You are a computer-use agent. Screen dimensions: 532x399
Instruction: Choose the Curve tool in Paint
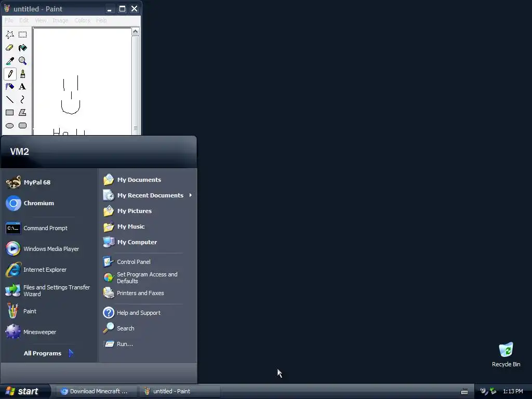tap(23, 99)
